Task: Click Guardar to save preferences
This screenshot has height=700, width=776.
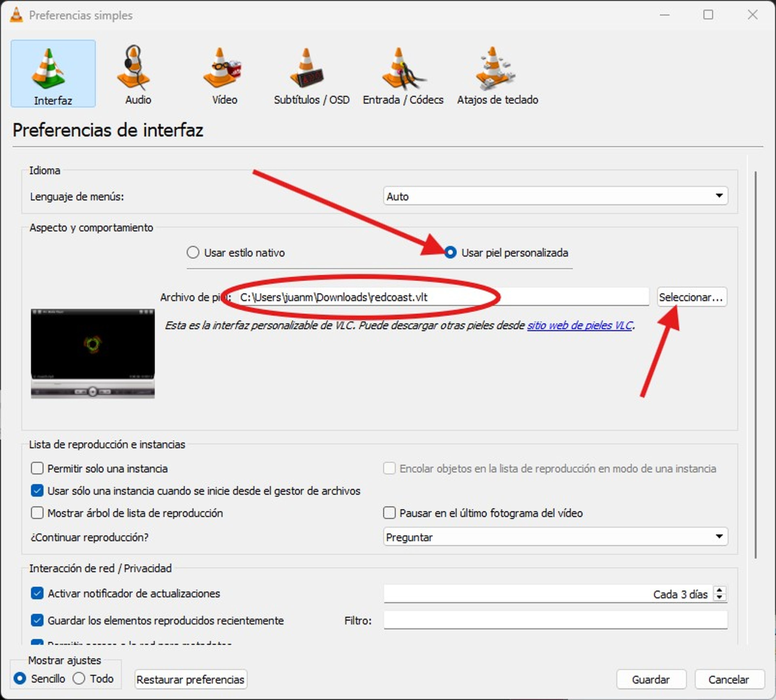Action: 651,680
